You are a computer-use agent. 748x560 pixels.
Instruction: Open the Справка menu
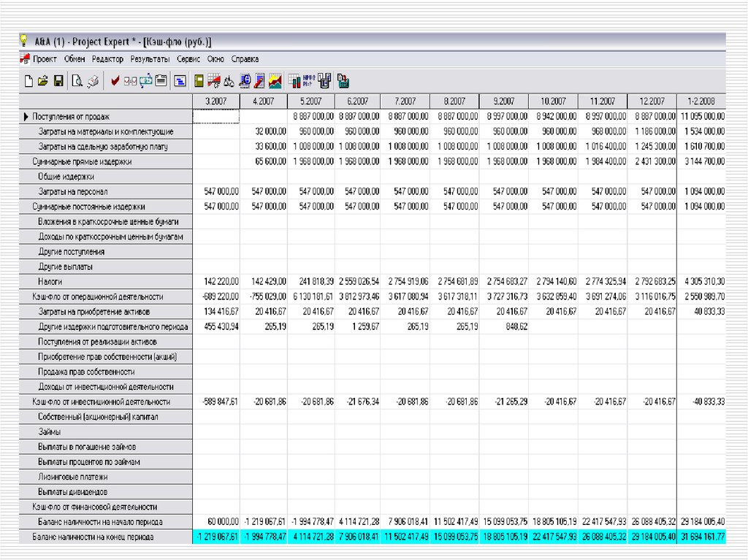click(245, 59)
